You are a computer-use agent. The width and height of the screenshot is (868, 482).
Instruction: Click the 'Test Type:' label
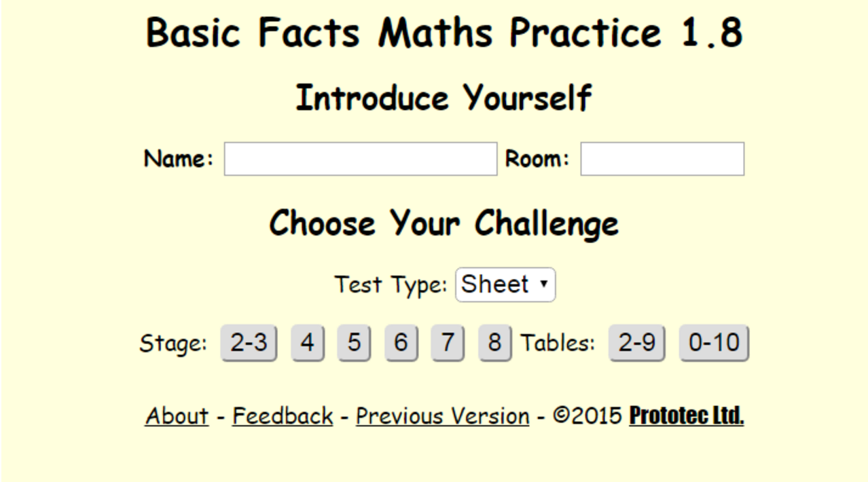coord(391,284)
